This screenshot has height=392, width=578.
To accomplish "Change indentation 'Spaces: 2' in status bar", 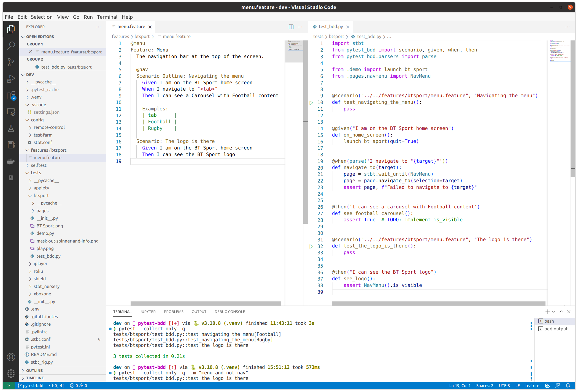I will coord(485,386).
